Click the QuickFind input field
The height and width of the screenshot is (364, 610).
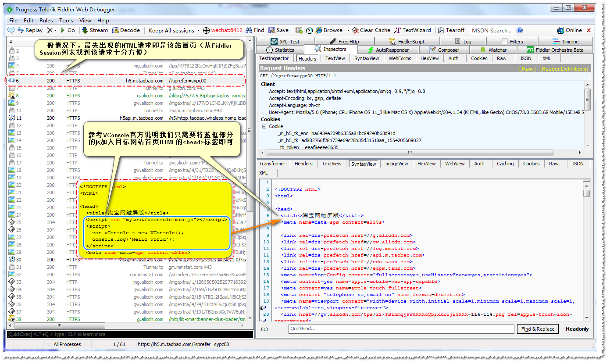401,329
